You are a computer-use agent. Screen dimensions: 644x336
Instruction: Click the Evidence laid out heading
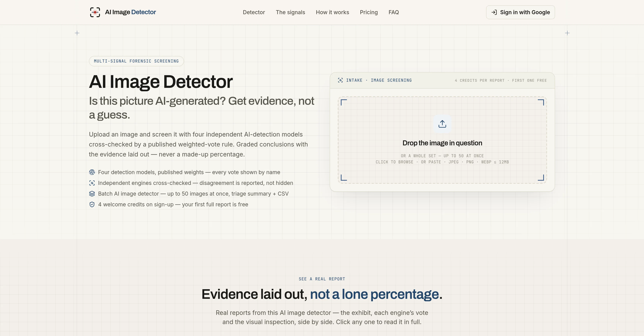[322, 294]
